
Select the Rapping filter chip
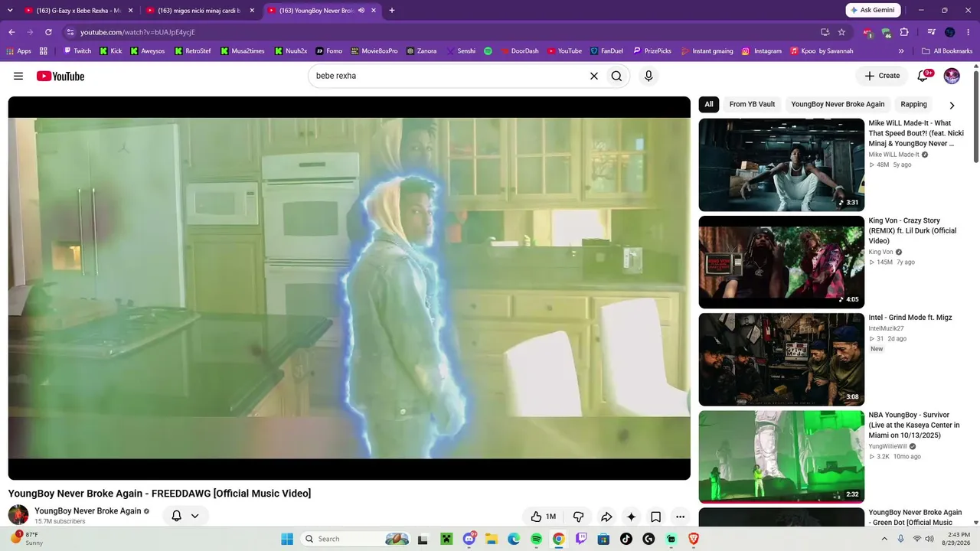(913, 105)
